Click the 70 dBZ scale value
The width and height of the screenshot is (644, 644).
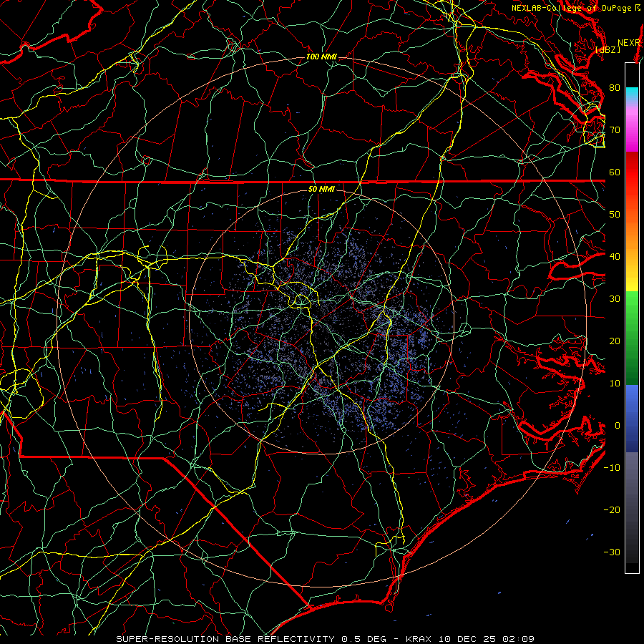(615, 130)
